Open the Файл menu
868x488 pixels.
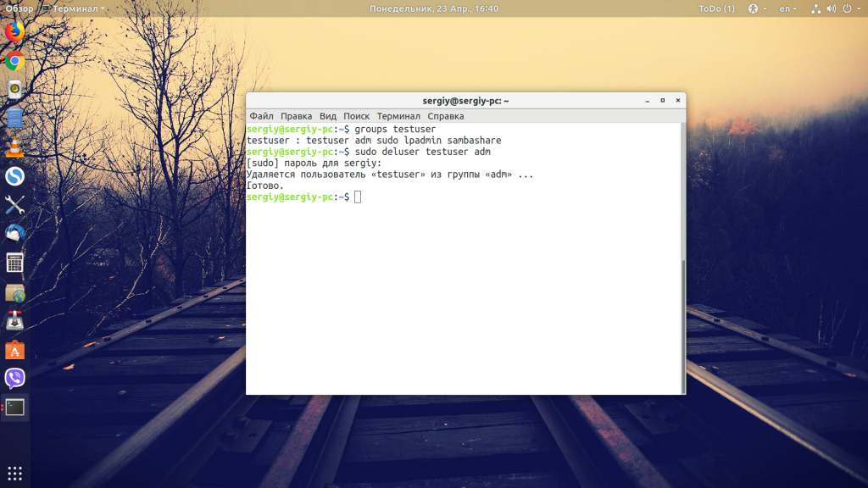(261, 116)
